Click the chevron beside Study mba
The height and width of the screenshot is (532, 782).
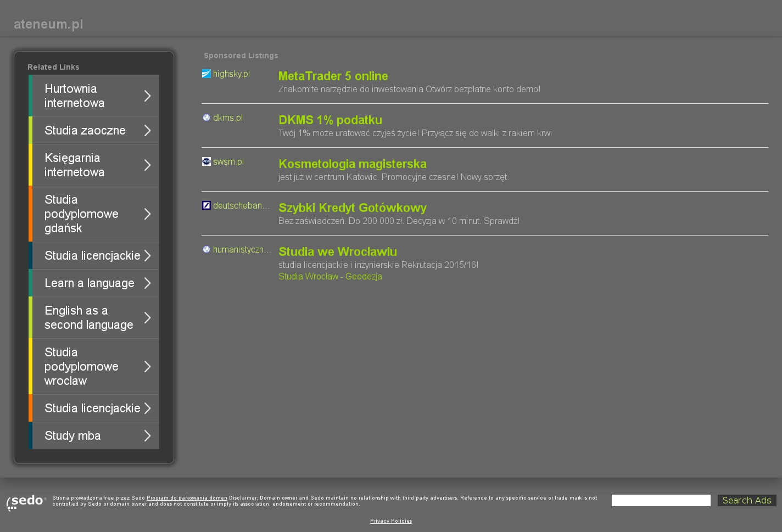click(x=147, y=436)
